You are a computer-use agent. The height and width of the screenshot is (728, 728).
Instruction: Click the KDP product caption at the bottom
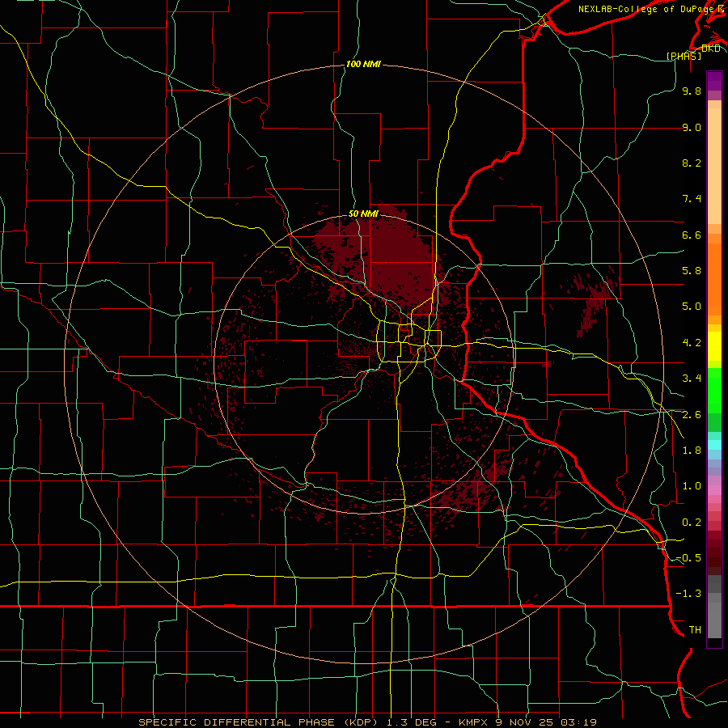367,722
